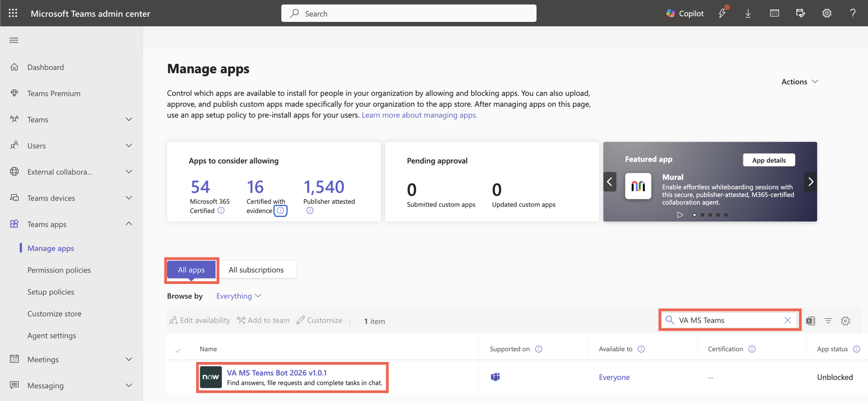868x401 pixels.
Task: Click the Everyone availability link
Action: tap(614, 377)
